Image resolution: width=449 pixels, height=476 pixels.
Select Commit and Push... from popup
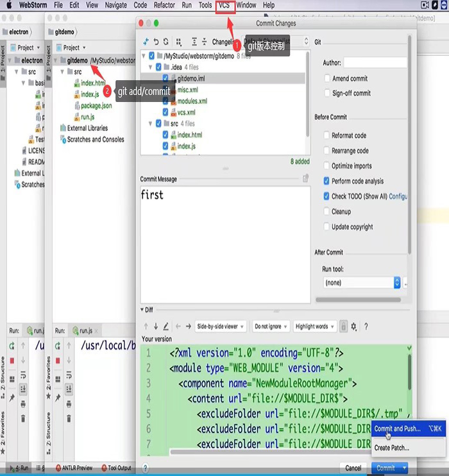[409, 429]
